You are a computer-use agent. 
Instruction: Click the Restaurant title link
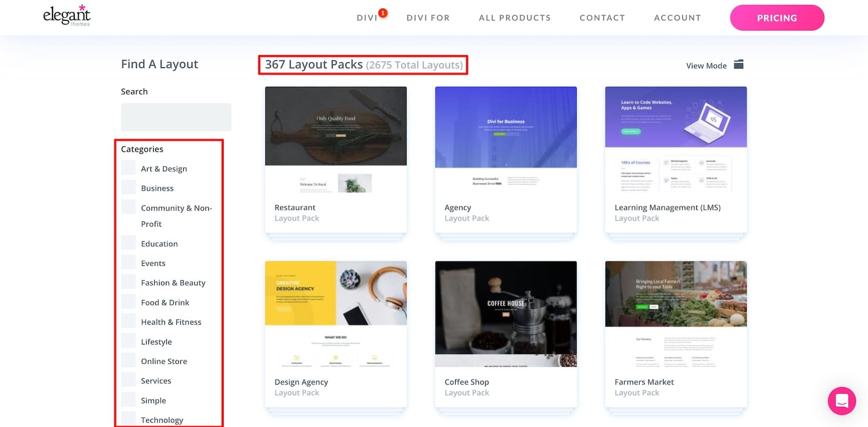[x=295, y=207]
